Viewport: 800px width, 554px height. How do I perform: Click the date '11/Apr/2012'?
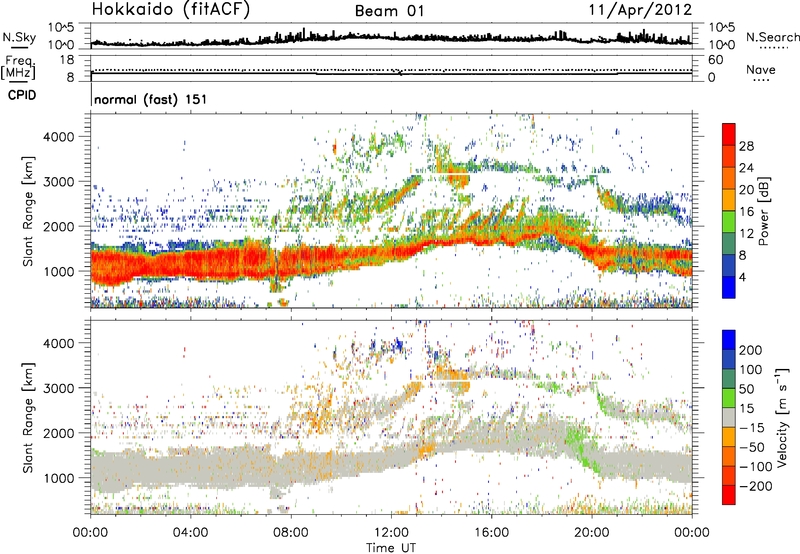(x=640, y=10)
